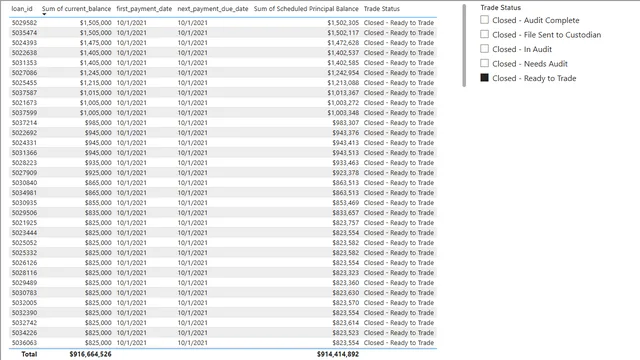Sort by Sum of Scheduled Principal Balance header
The image size is (640, 360).
click(306, 9)
